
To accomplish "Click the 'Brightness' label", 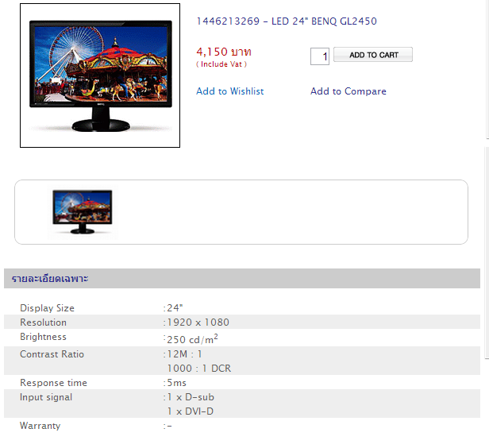I will point(43,337).
